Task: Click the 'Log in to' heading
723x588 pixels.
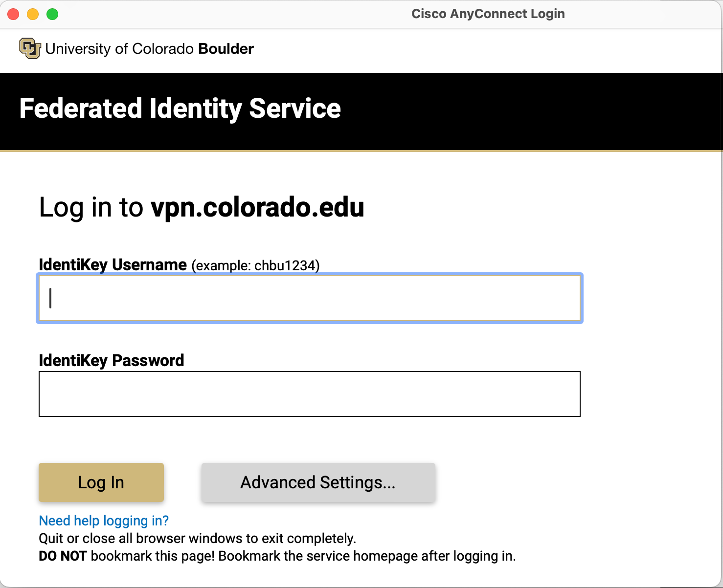Action: (x=91, y=207)
